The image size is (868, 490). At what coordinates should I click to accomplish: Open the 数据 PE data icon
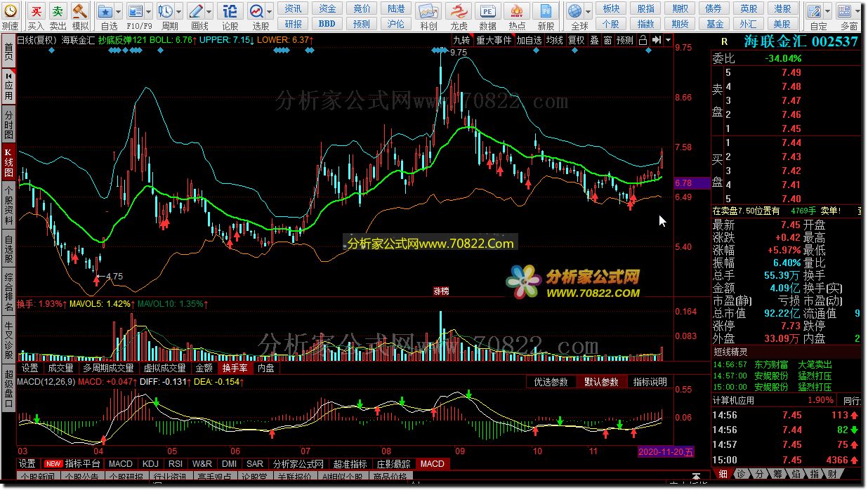tap(487, 12)
